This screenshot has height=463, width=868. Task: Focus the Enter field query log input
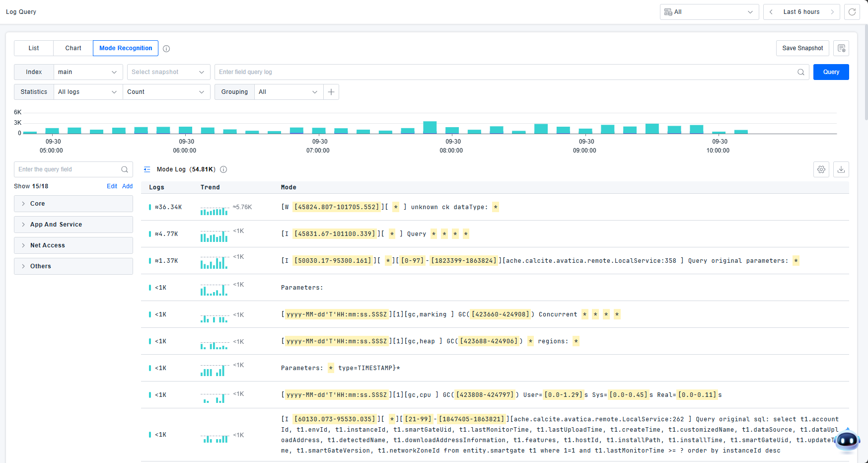[504, 72]
